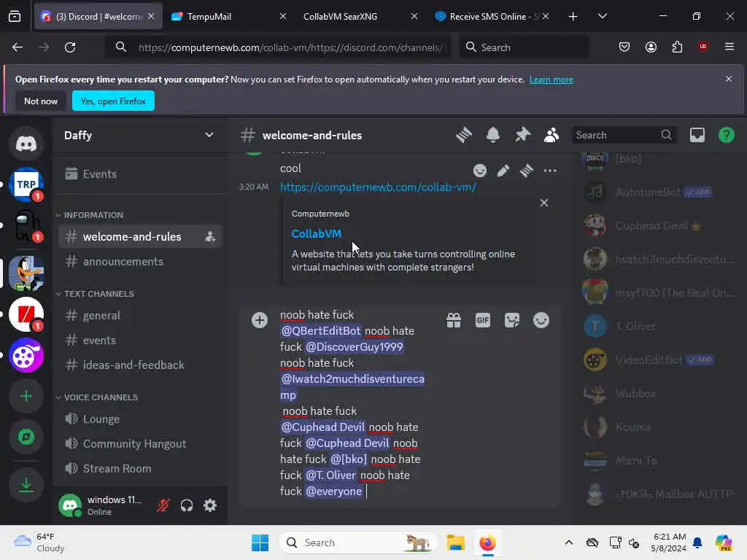Viewport: 747px width, 560px height.
Task: Open the ideas-and-feedback channel
Action: [139, 365]
